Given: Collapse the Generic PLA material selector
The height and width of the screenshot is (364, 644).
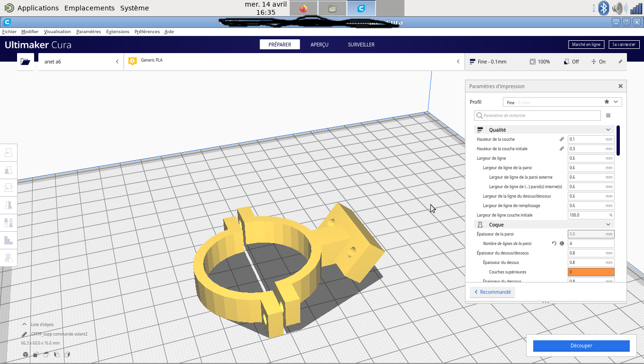Looking at the screenshot, I should tap(458, 62).
